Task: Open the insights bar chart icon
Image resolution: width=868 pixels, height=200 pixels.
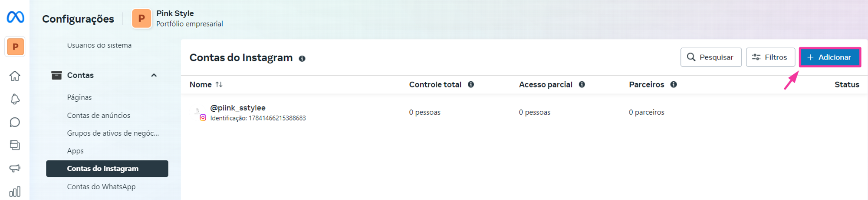Action: pyautogui.click(x=15, y=191)
